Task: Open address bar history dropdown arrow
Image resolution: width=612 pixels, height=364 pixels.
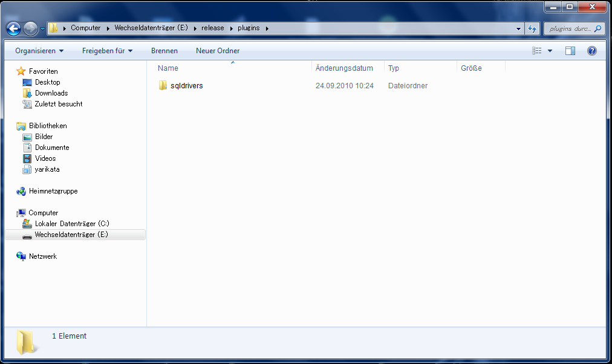Action: 519,28
